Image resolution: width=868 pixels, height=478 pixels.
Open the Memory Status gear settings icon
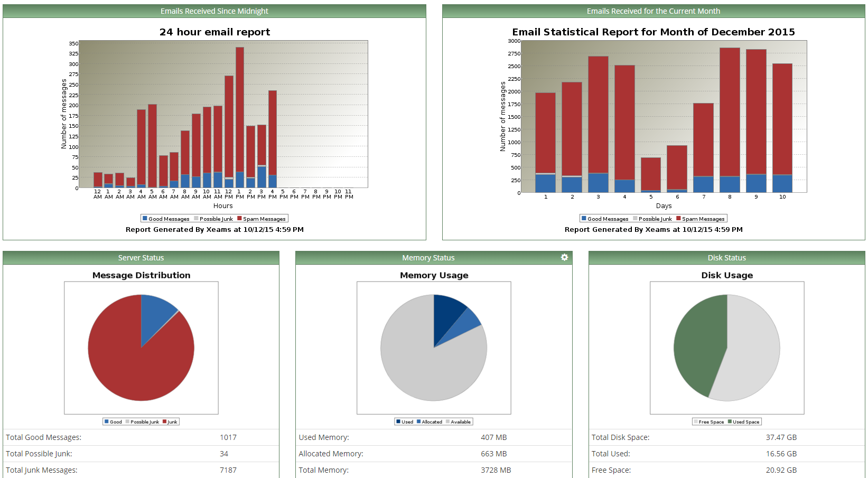coord(564,257)
